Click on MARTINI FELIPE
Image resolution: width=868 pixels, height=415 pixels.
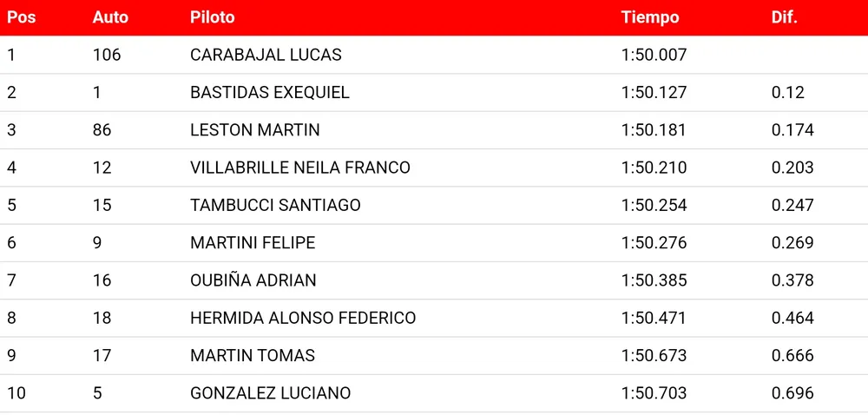pos(253,243)
